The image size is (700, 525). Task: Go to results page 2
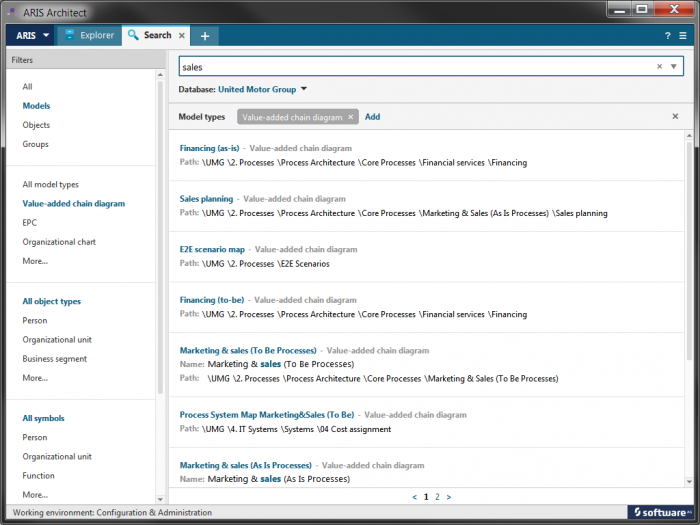pos(437,497)
